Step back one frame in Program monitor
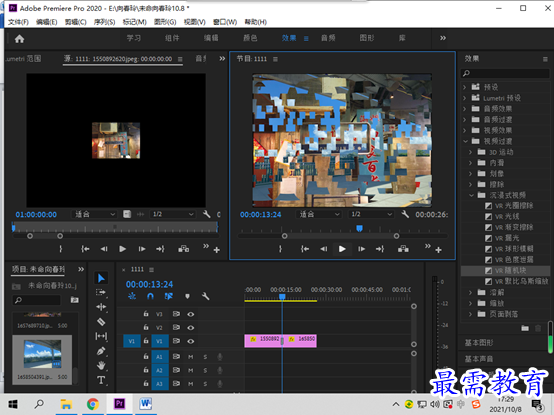The width and height of the screenshot is (554, 415). (324, 249)
